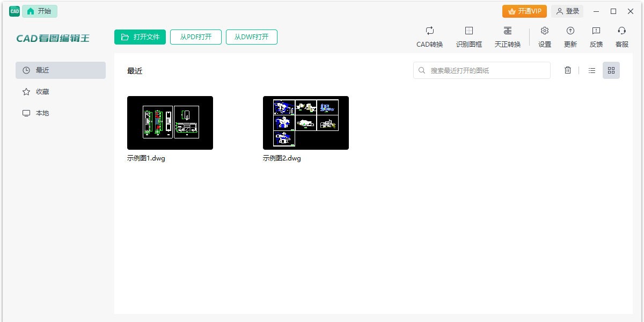644x322 pixels.
Task: Open the CAD转换 conversion tool
Action: click(x=430, y=37)
